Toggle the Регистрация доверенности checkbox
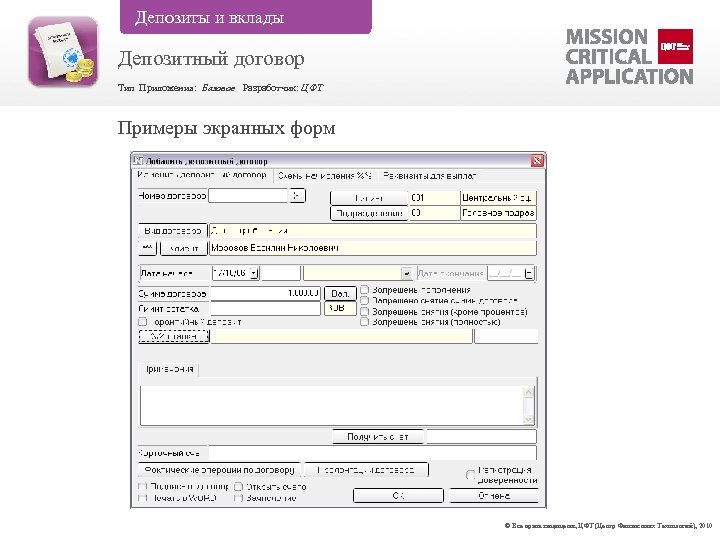 click(x=470, y=475)
